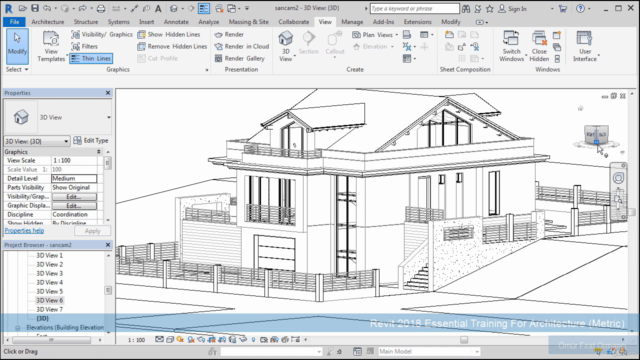Click the ViewCube in the 3D view
This screenshot has width=640, height=360.
[596, 135]
